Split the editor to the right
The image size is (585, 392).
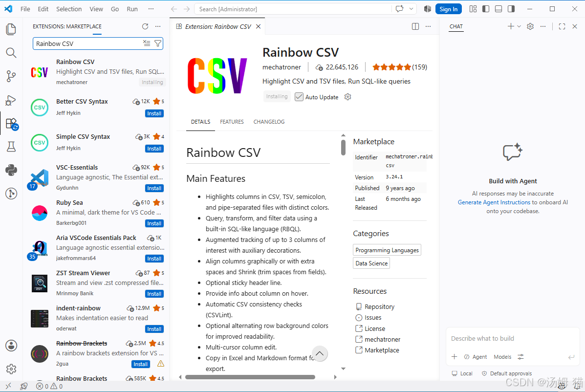pyautogui.click(x=415, y=26)
